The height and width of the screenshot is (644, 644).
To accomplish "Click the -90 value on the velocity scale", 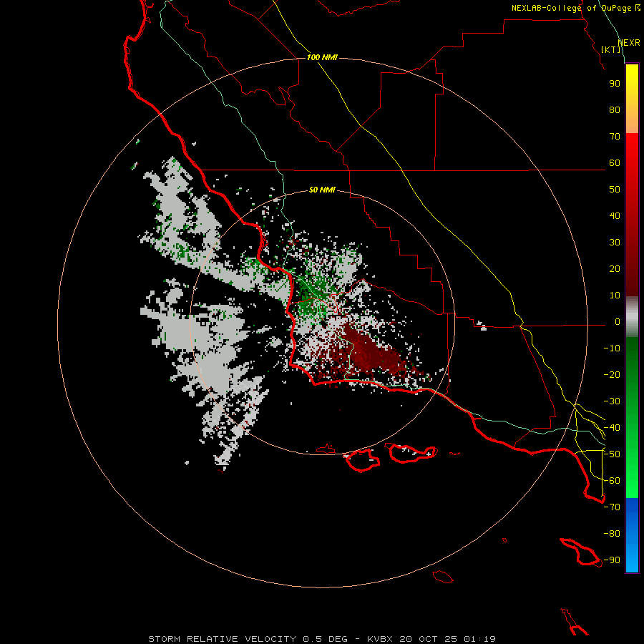I will tap(612, 560).
